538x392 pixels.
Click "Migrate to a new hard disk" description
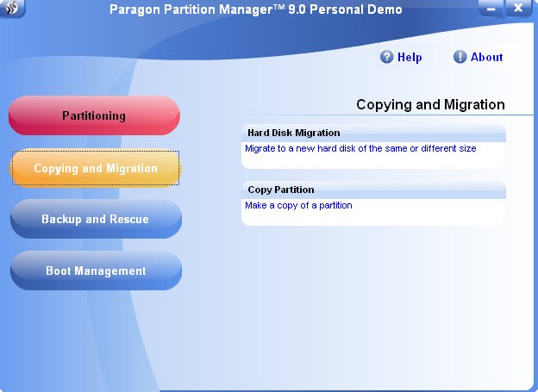coord(360,148)
